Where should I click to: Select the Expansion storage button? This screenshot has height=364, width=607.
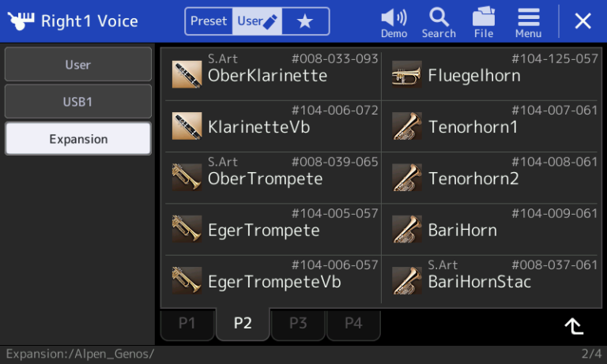click(77, 138)
